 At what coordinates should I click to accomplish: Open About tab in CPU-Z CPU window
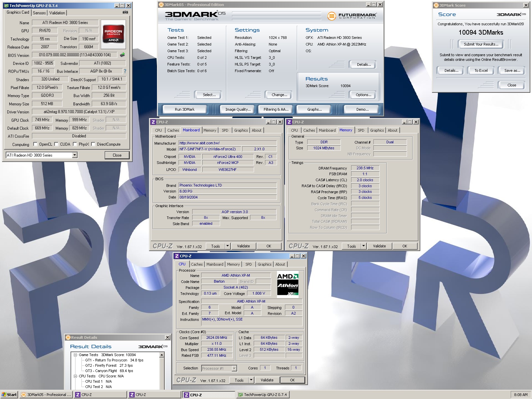[x=280, y=264]
